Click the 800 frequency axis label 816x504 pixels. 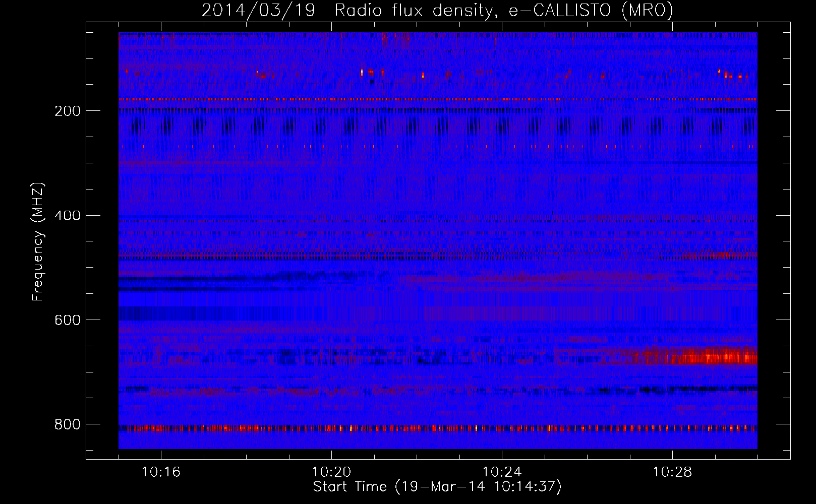point(68,424)
